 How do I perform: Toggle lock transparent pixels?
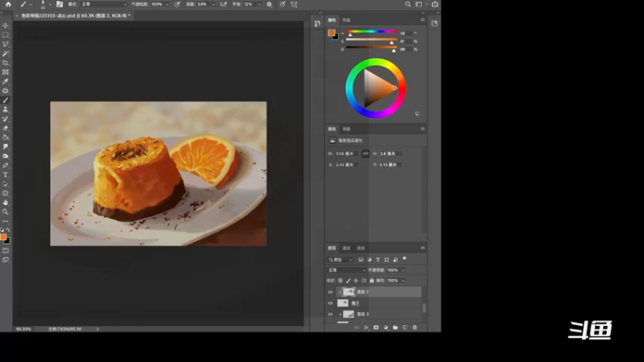[340, 281]
